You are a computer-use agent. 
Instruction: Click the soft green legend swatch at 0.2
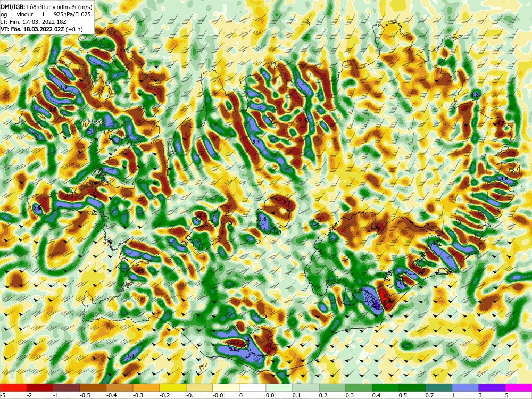tap(332, 387)
